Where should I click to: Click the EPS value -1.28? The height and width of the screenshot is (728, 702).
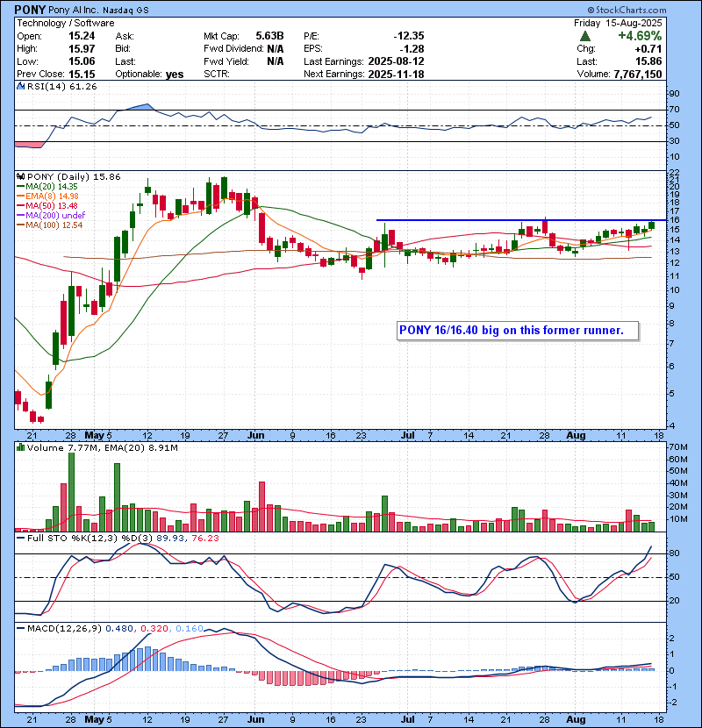click(412, 49)
